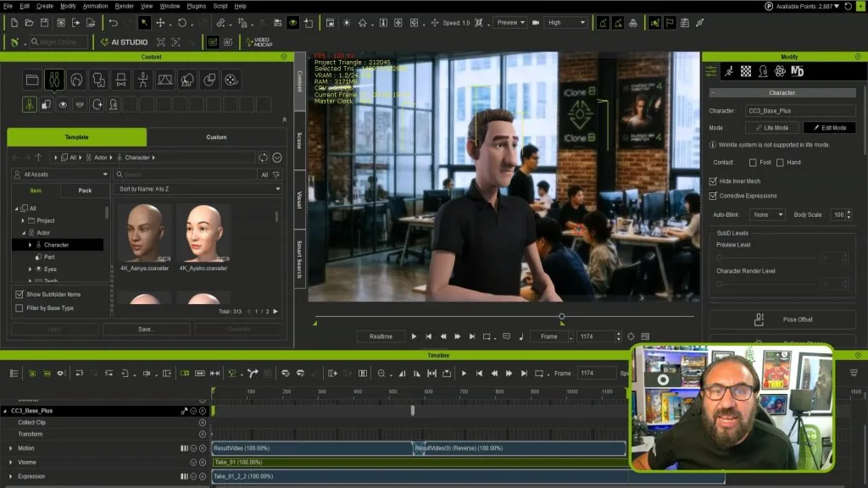The width and height of the screenshot is (868, 488).
Task: Open the Preview render mode dropdown
Action: click(510, 23)
